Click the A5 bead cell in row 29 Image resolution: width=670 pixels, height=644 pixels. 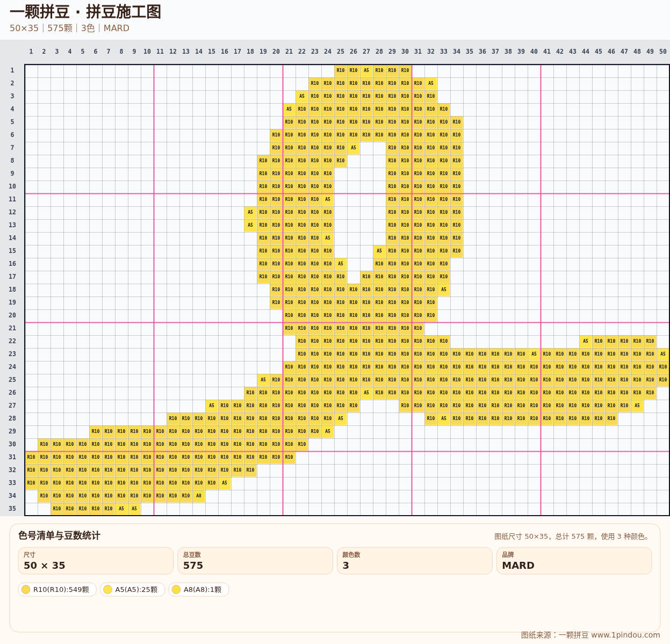[328, 431]
